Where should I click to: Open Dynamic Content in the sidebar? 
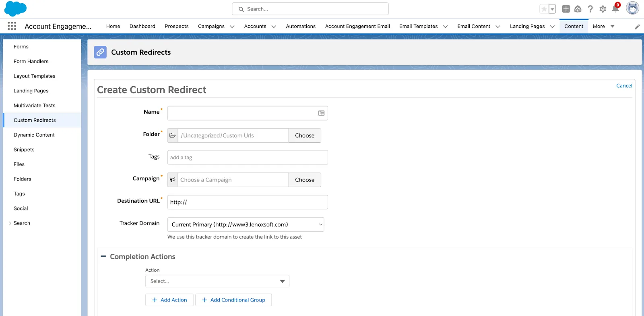(34, 135)
